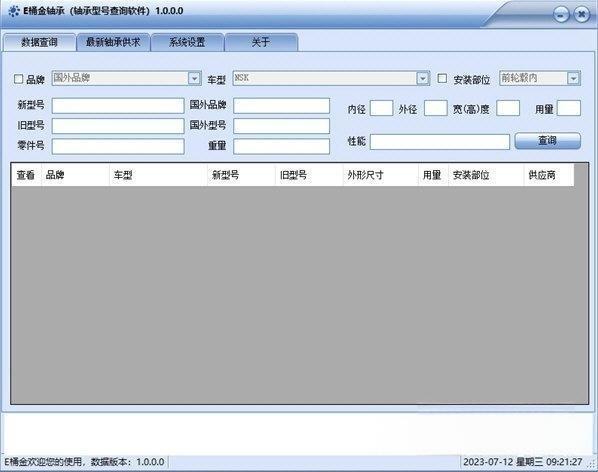Enable the 安装部位 checkbox
The width and height of the screenshot is (598, 472).
click(442, 79)
